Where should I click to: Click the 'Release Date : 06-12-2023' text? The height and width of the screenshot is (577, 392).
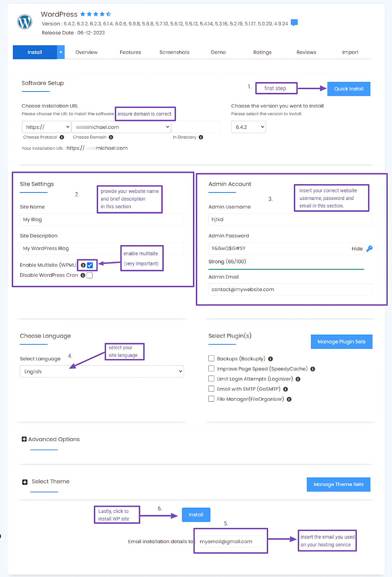73,33
